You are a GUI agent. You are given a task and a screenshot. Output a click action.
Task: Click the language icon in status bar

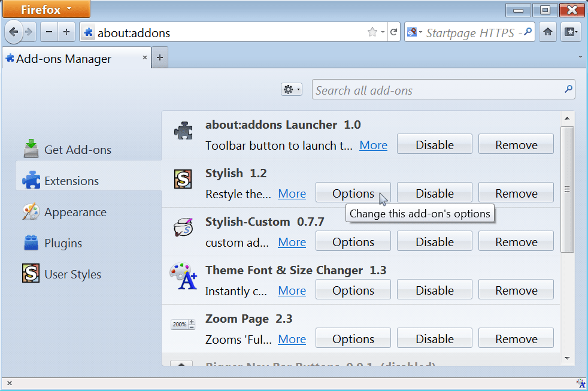pos(580,383)
